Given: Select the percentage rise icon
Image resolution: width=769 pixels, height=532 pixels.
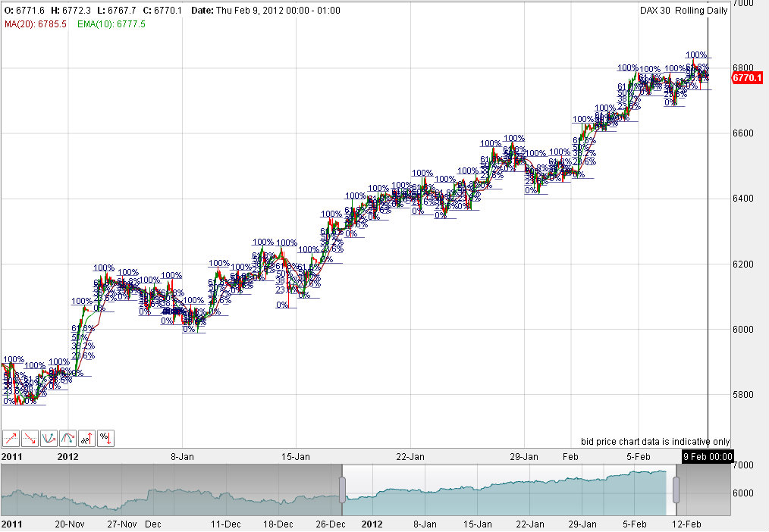Looking at the screenshot, I should coord(86,438).
